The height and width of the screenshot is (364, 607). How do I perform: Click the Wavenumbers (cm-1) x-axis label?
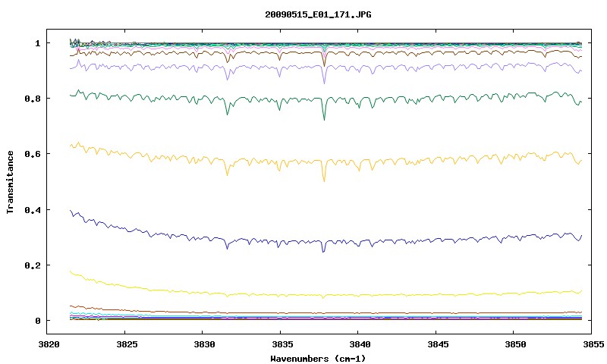[318, 359]
